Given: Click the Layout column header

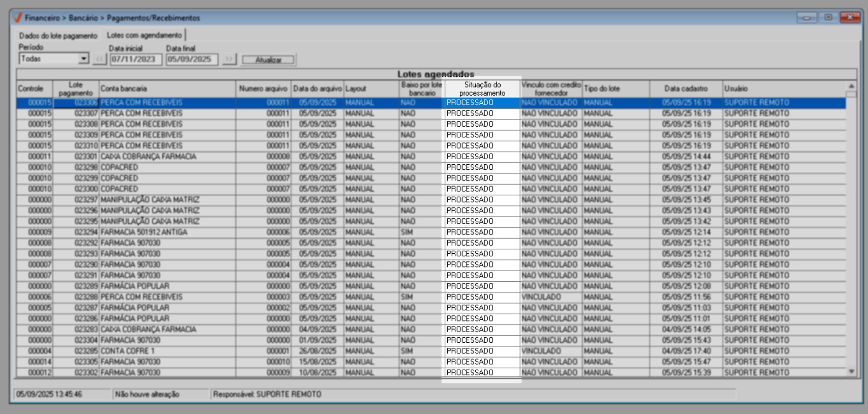Looking at the screenshot, I should point(372,88).
